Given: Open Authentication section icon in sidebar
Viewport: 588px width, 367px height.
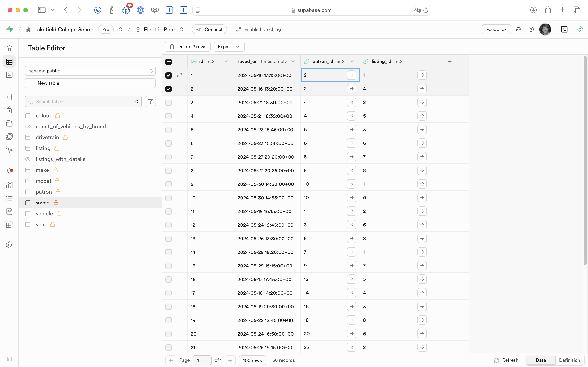Looking at the screenshot, I should click(9, 110).
